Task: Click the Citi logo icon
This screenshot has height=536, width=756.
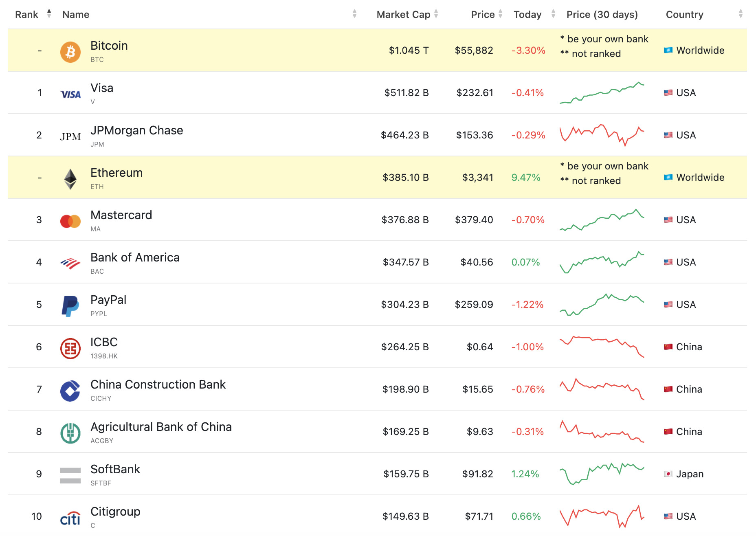Action: click(x=70, y=518)
